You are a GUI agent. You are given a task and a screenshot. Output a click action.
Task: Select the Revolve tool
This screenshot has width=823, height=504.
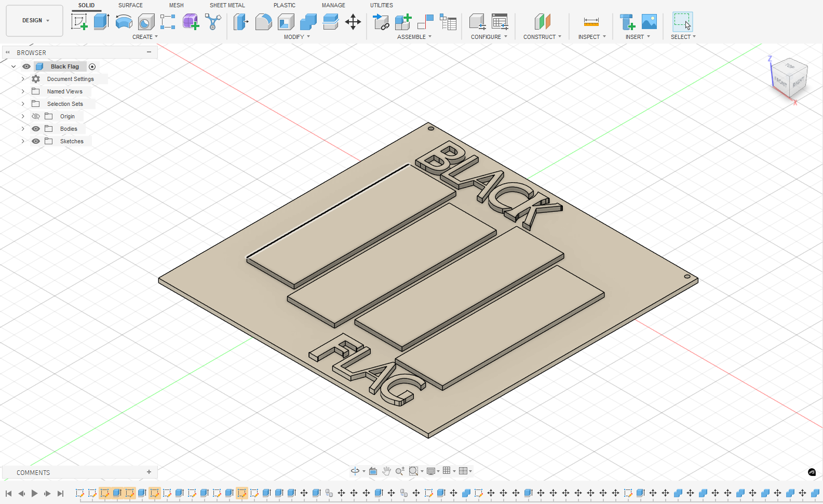[x=124, y=22]
